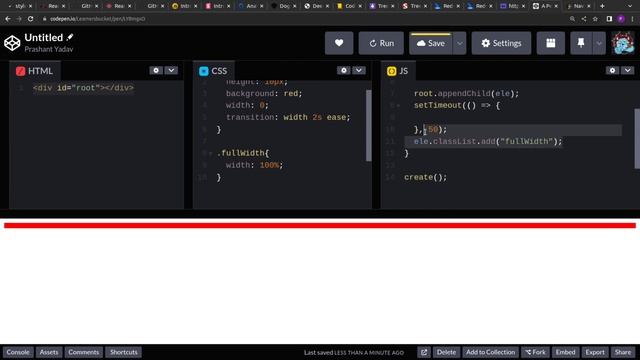Export the pen
Image resolution: width=640 pixels, height=360 pixels.
coord(595,352)
